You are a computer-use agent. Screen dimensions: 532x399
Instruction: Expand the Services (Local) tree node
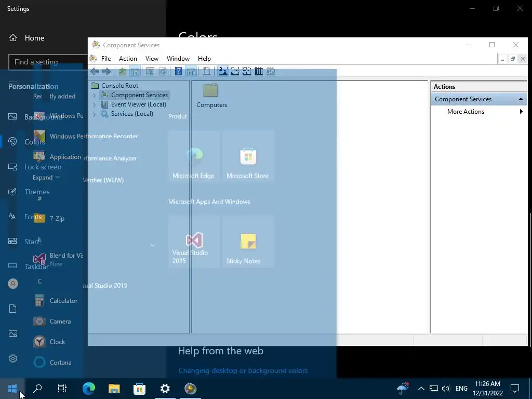click(95, 114)
